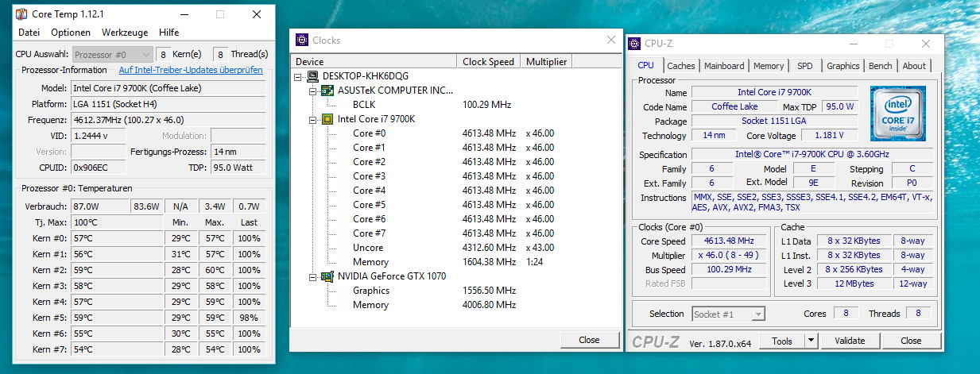Click the Instructions list text in CPU-Z
980x374 pixels.
813,202
